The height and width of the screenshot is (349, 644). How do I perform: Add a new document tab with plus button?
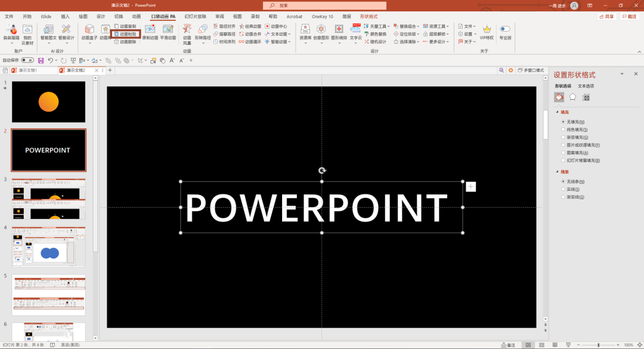pos(110,70)
